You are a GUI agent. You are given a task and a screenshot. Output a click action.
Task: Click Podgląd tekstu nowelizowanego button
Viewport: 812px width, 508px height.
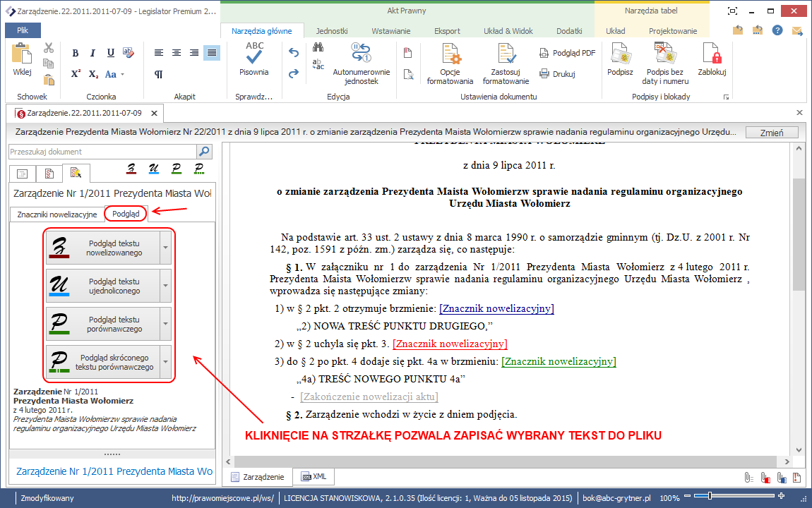pyautogui.click(x=103, y=248)
